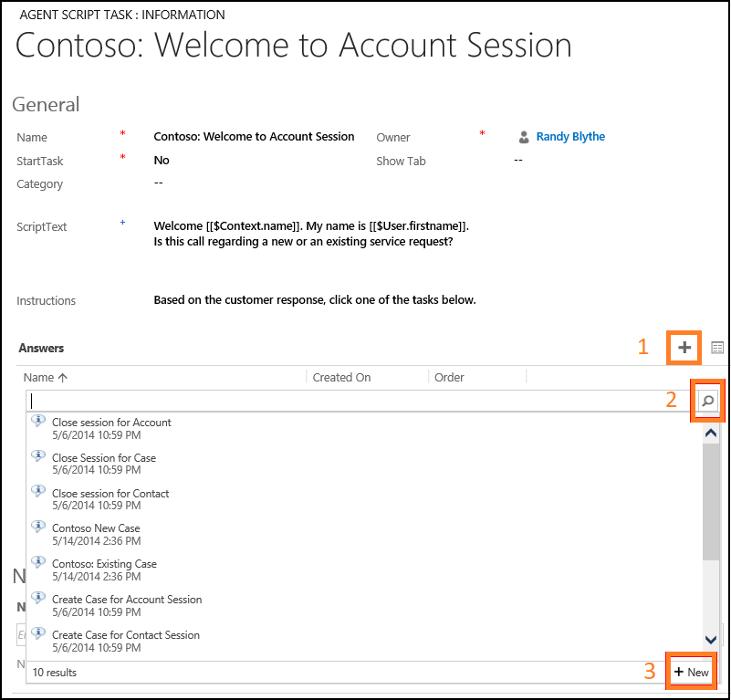Select 'Contoso New Case' result
Viewport: 731px width, 700px height.
click(96, 535)
